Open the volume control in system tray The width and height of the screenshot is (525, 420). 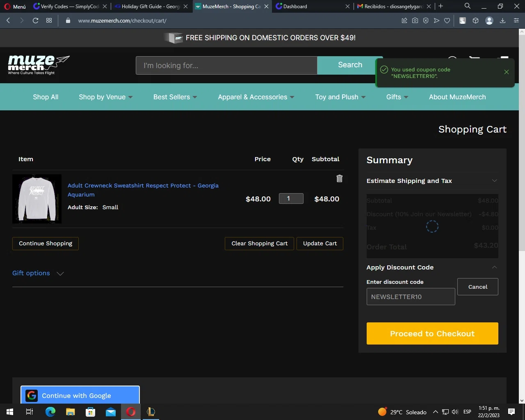455,412
